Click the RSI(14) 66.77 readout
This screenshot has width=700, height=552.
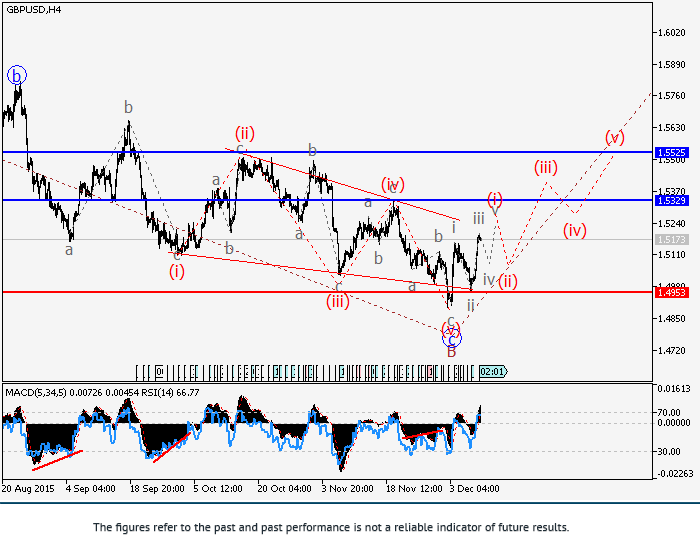coord(171,393)
